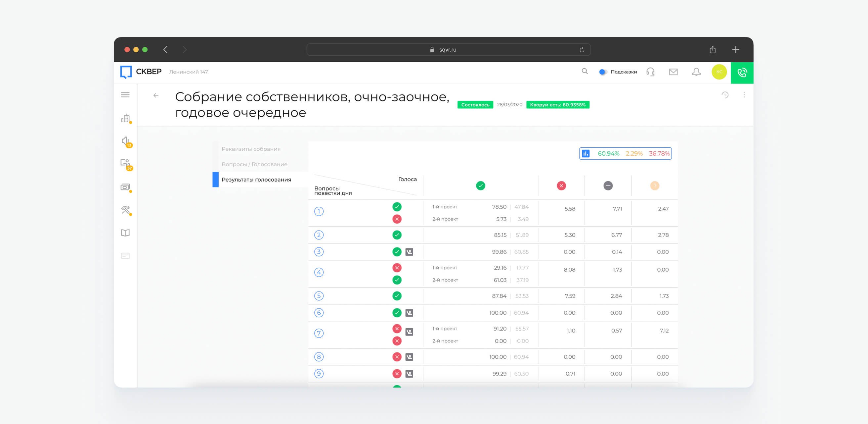Open the book icon in sidebar

(125, 233)
